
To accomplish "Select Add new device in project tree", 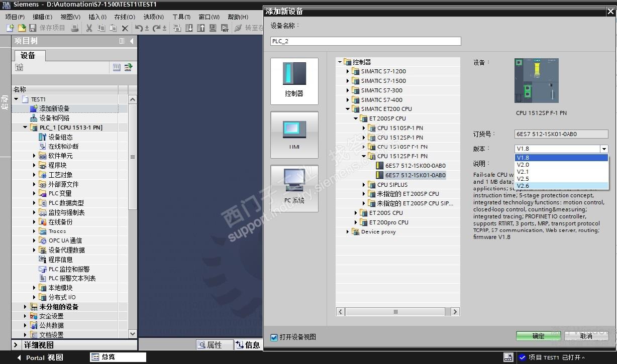I will [x=54, y=108].
